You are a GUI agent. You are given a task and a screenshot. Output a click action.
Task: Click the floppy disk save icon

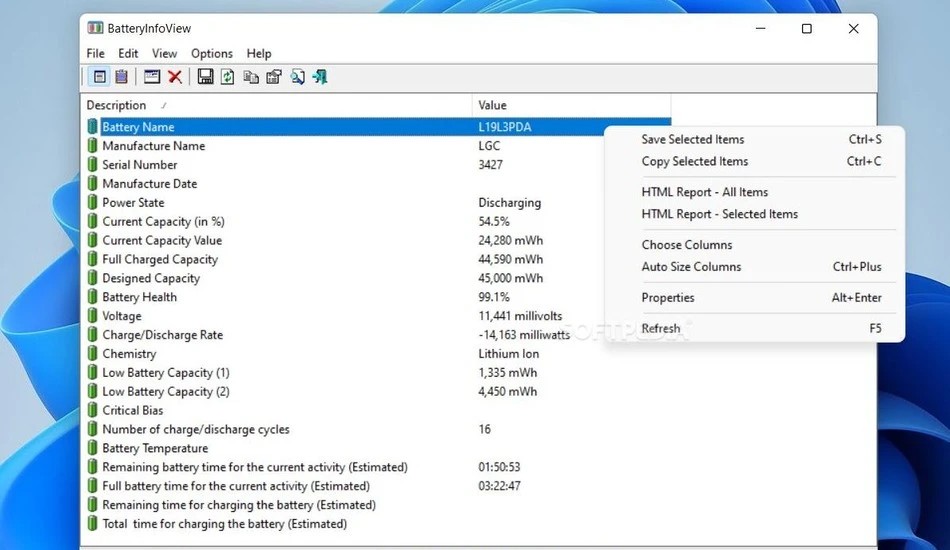point(205,77)
